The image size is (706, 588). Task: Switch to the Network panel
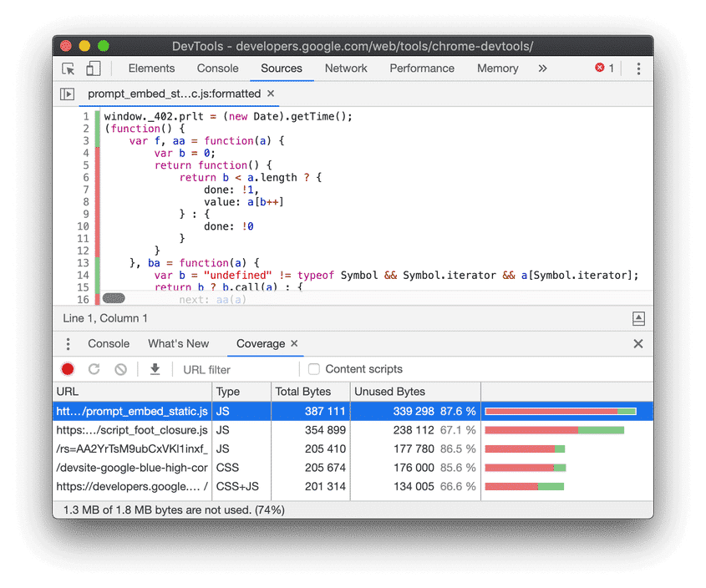click(346, 68)
